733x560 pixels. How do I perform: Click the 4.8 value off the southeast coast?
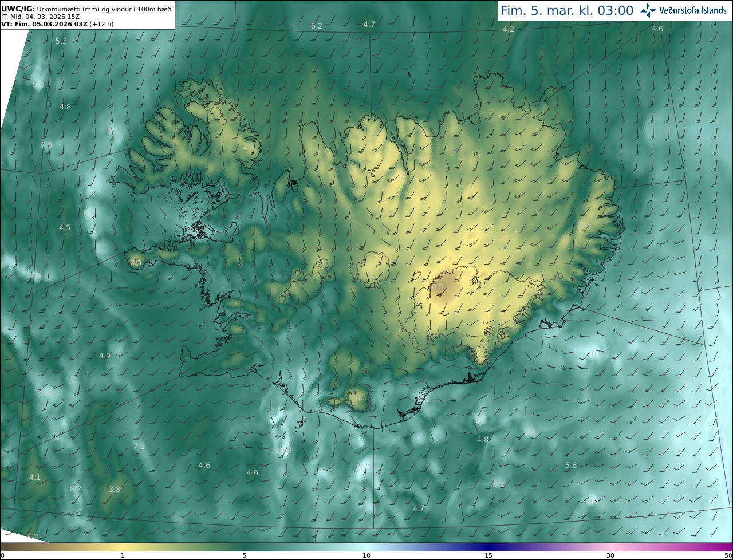tap(483, 440)
